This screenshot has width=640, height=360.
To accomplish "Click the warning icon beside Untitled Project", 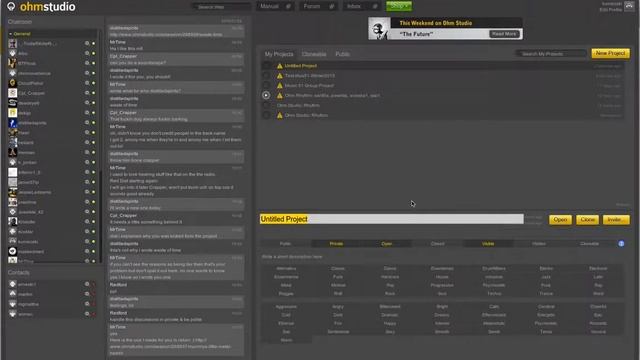I will (280, 66).
